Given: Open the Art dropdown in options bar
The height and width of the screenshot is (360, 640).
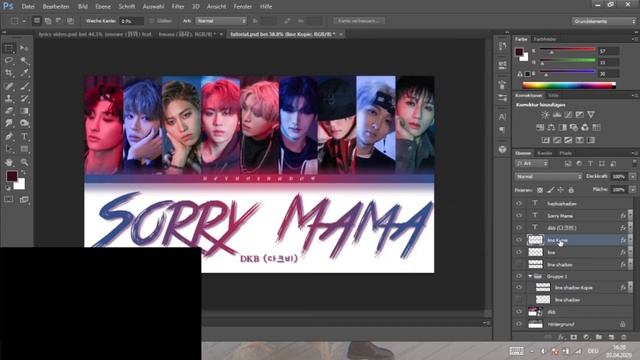Looking at the screenshot, I should point(221,21).
